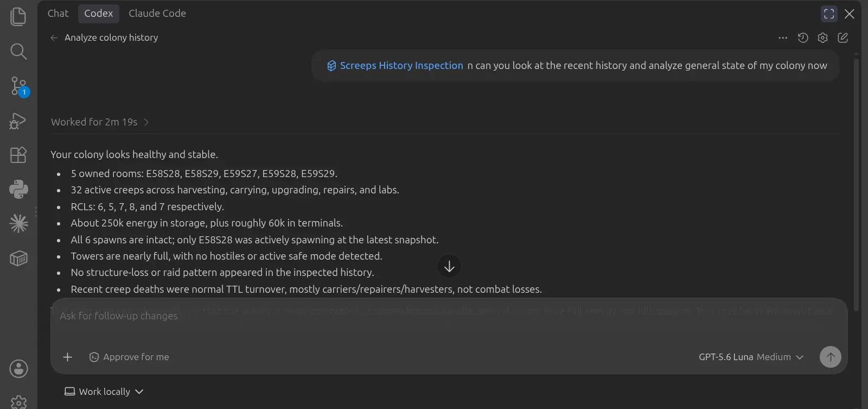Click the conversation vertical scrollbar
Viewport: 868px width, 409px height.
[x=857, y=185]
